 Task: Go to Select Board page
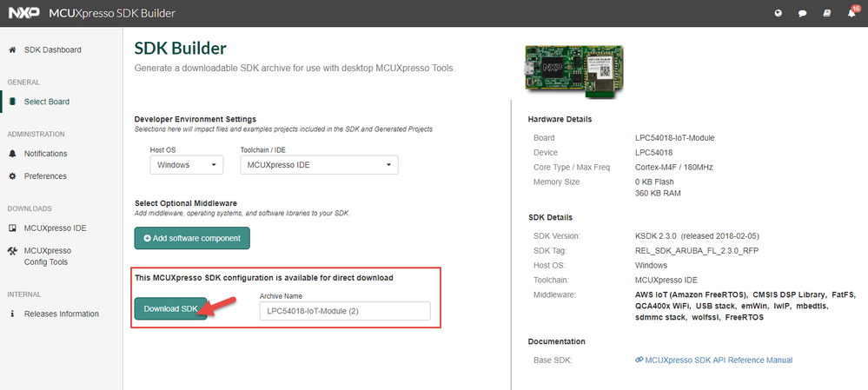pyautogui.click(x=47, y=102)
